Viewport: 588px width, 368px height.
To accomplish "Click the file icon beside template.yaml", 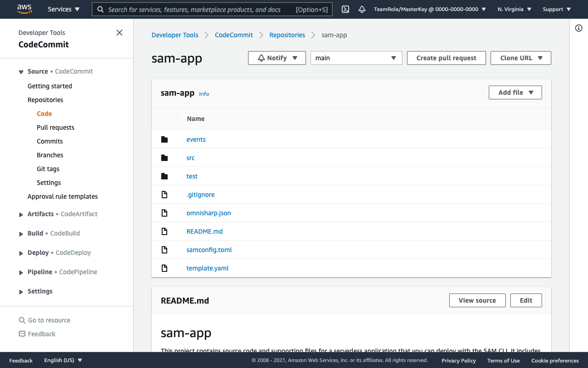I will [x=164, y=268].
